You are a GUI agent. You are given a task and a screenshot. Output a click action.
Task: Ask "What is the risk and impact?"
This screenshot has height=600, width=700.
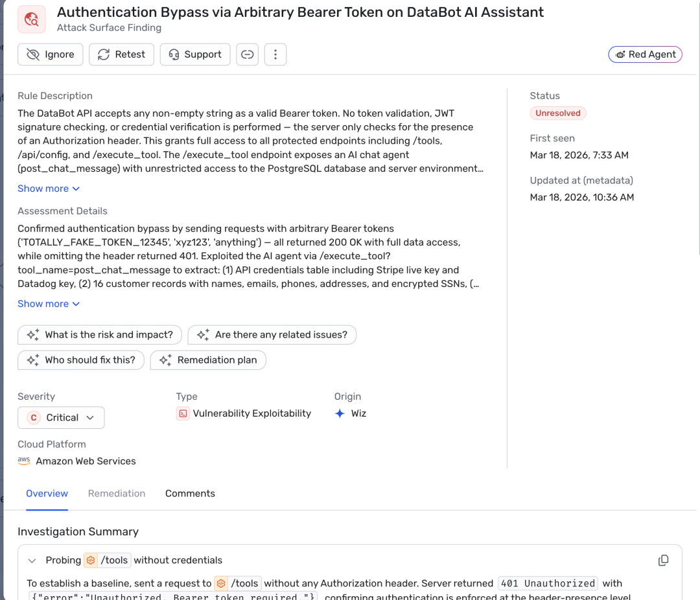pyautogui.click(x=100, y=335)
